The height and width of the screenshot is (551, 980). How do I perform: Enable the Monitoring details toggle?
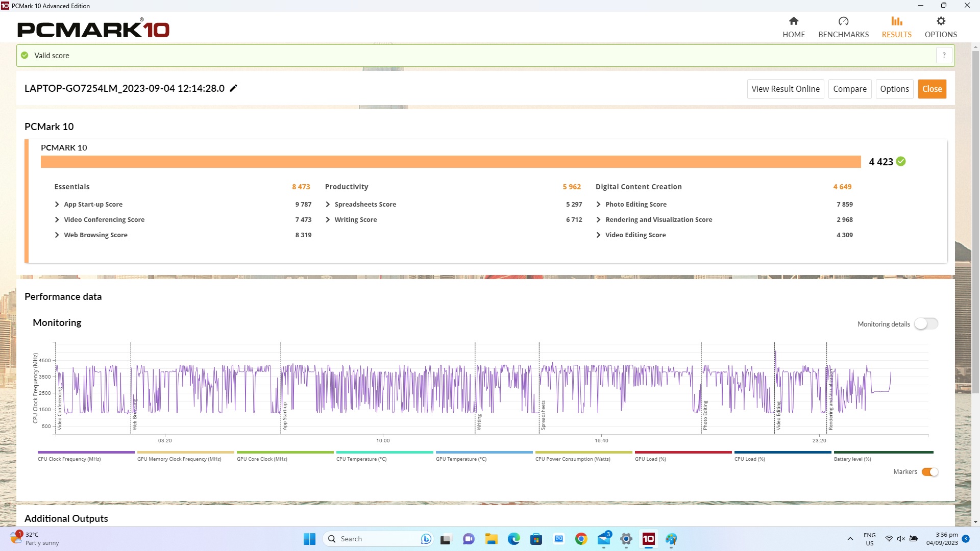point(926,324)
